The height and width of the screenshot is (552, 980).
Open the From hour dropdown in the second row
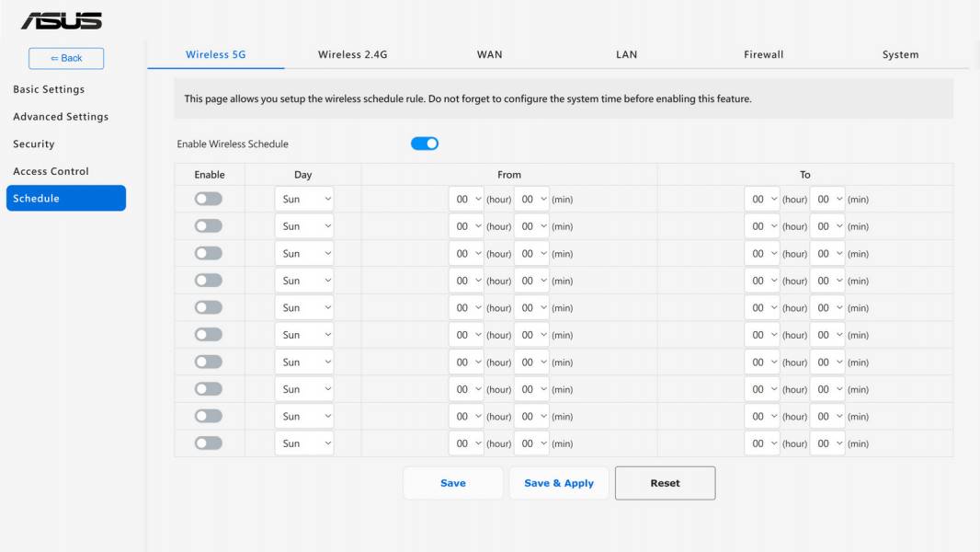pyautogui.click(x=466, y=226)
